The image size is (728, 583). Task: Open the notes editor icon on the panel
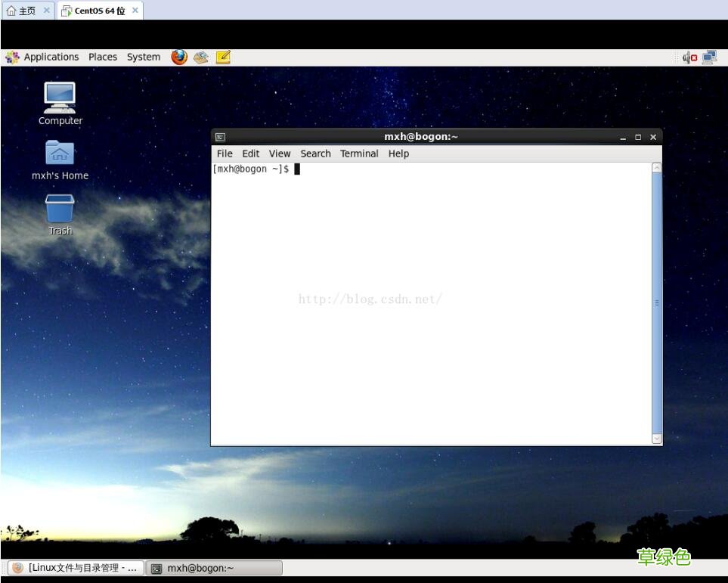click(222, 57)
